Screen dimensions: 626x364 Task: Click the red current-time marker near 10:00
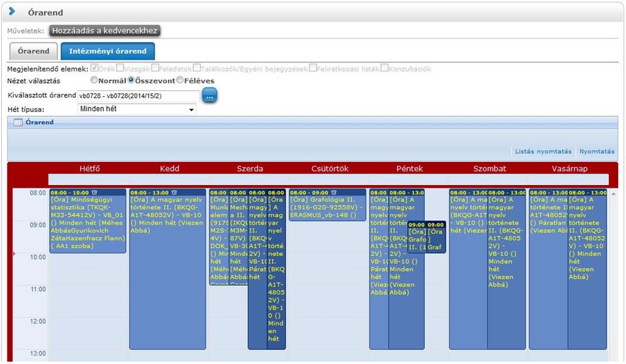pos(14,253)
